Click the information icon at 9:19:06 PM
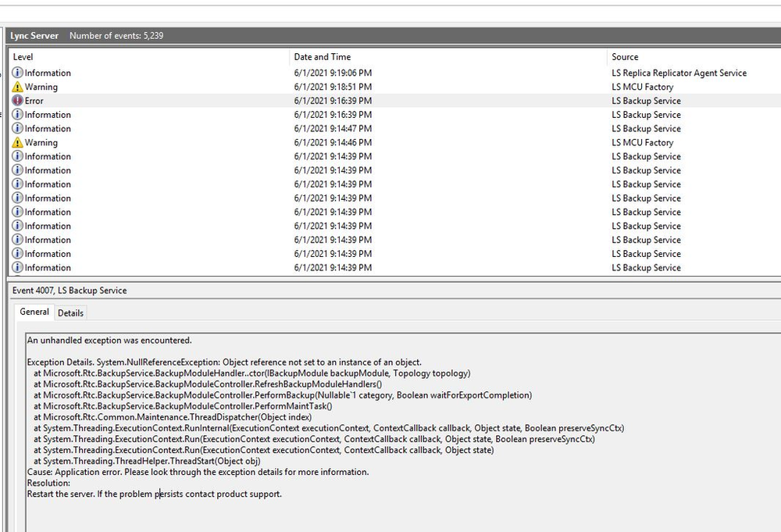The image size is (781, 532). [18, 73]
